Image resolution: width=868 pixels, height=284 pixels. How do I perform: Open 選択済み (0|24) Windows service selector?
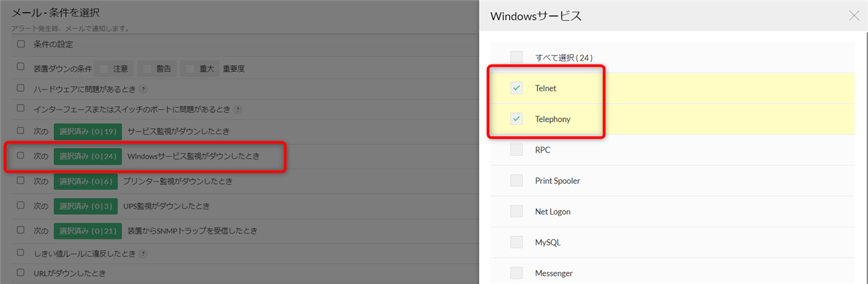click(88, 156)
